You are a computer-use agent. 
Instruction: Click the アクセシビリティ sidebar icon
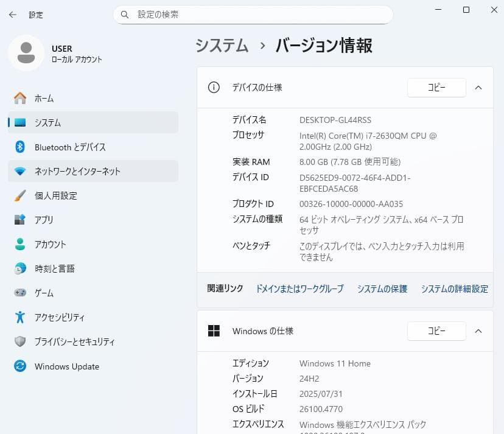point(19,317)
